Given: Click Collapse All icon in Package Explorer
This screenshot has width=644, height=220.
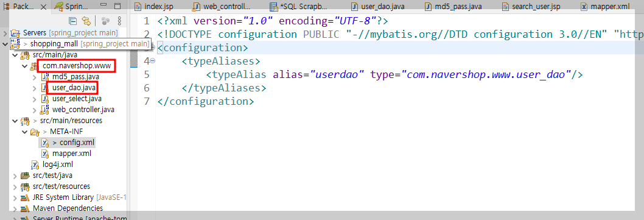Looking at the screenshot, I should 72,21.
